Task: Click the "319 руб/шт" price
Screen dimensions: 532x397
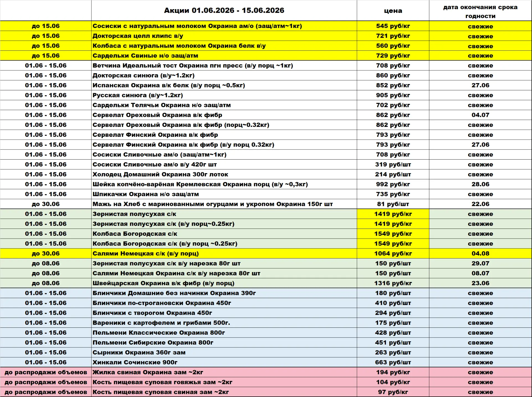Action: click(393, 165)
